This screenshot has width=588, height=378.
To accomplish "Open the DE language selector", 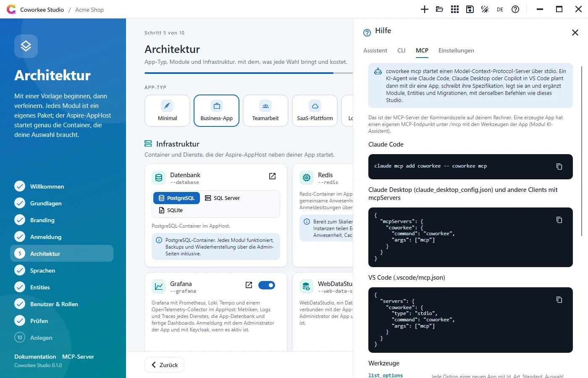I will (500, 9).
